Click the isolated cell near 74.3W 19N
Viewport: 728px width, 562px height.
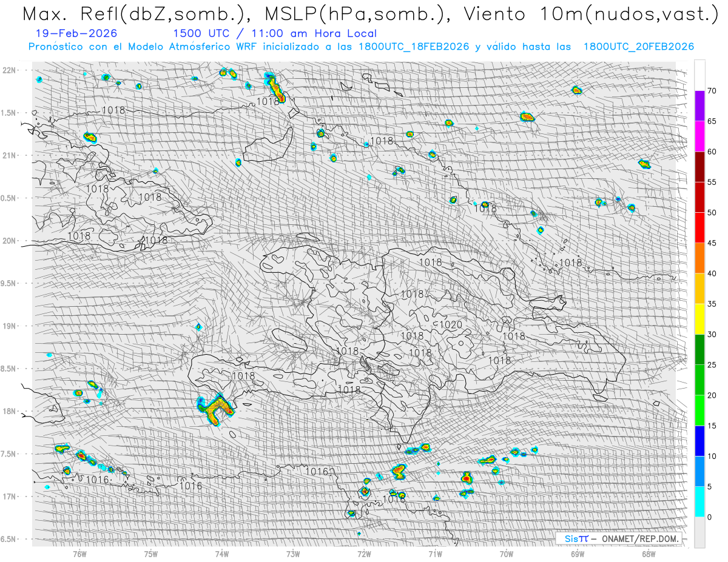198,327
